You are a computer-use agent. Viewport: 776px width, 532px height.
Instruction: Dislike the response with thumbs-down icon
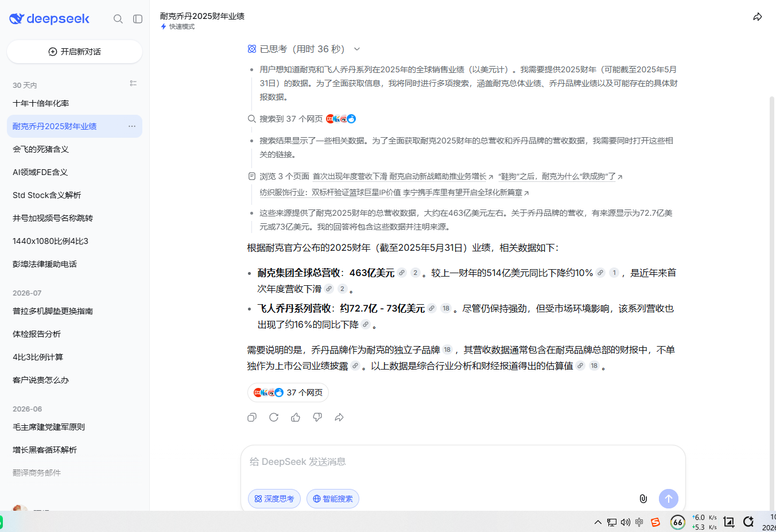click(317, 417)
